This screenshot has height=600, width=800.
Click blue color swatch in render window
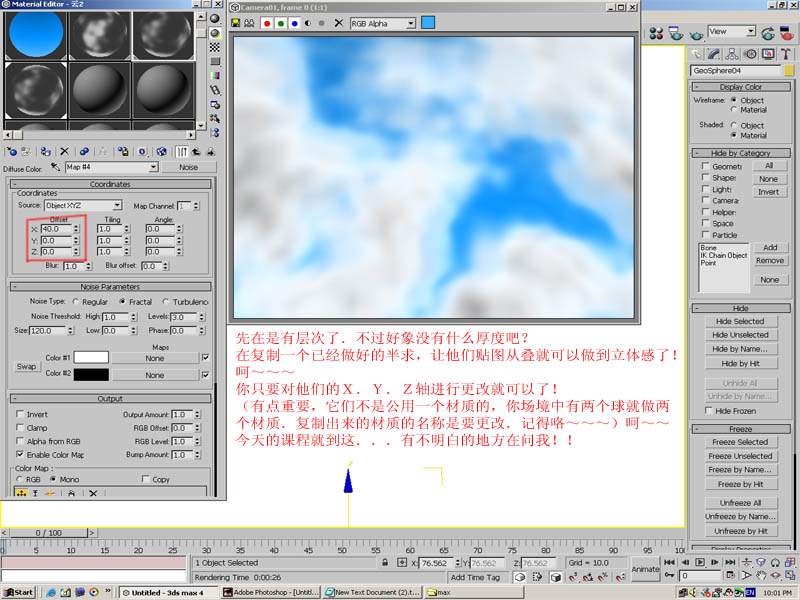coord(428,23)
